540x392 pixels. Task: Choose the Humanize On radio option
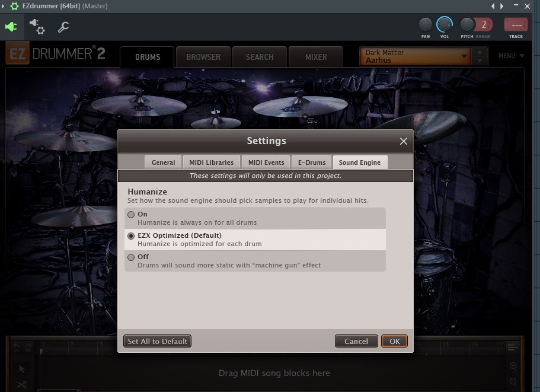tap(131, 215)
